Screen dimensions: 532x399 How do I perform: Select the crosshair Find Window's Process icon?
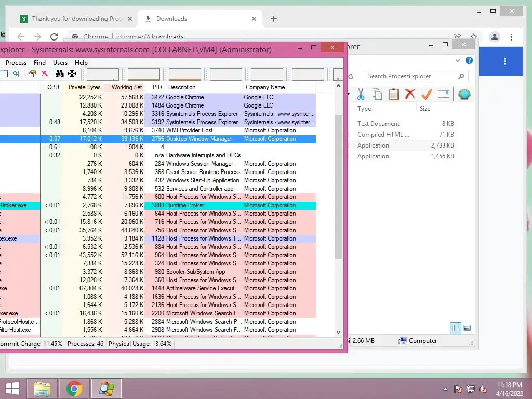click(72, 74)
